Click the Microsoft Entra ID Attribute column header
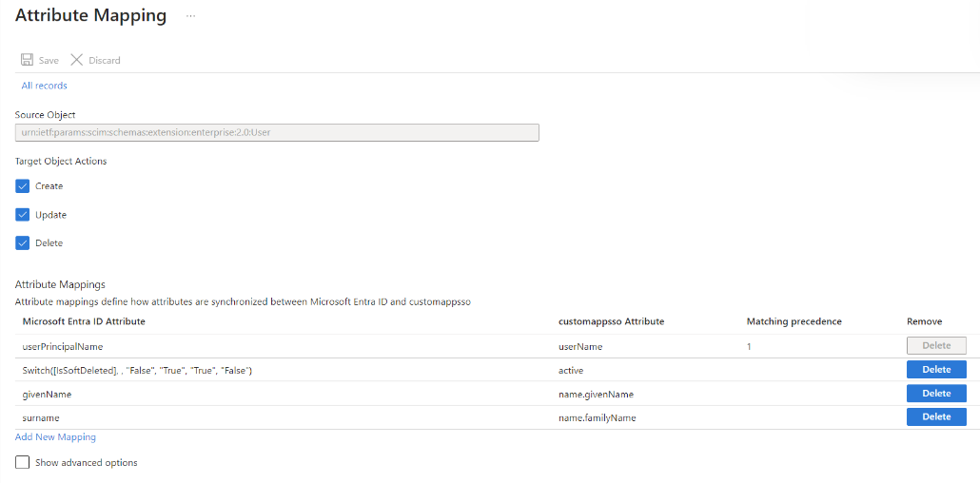The height and width of the screenshot is (483, 980). point(84,321)
